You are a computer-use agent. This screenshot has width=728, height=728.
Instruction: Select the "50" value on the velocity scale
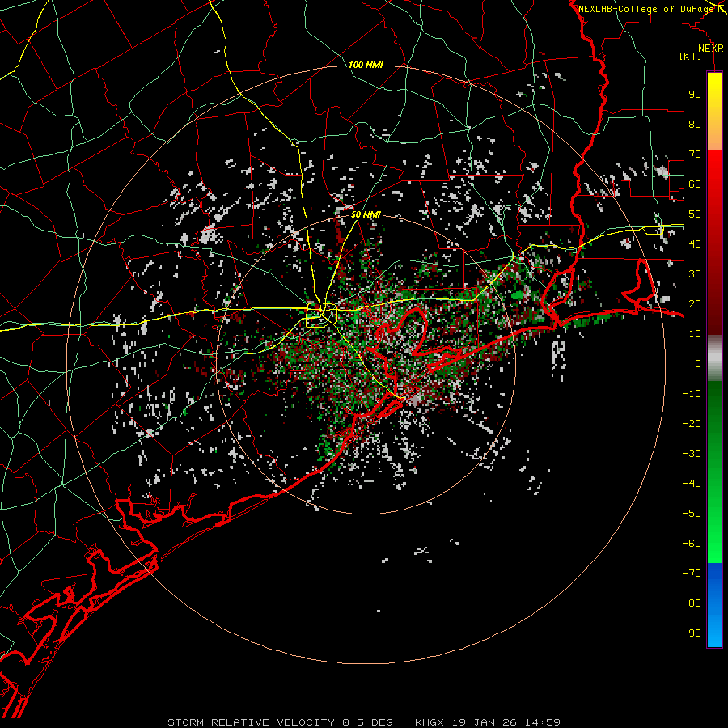[695, 214]
